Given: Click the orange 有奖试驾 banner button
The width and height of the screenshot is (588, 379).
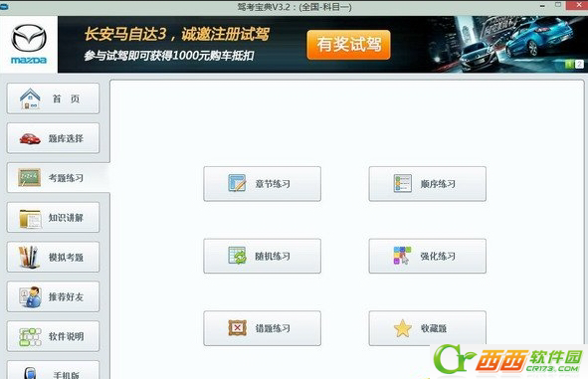Looking at the screenshot, I should 349,45.
